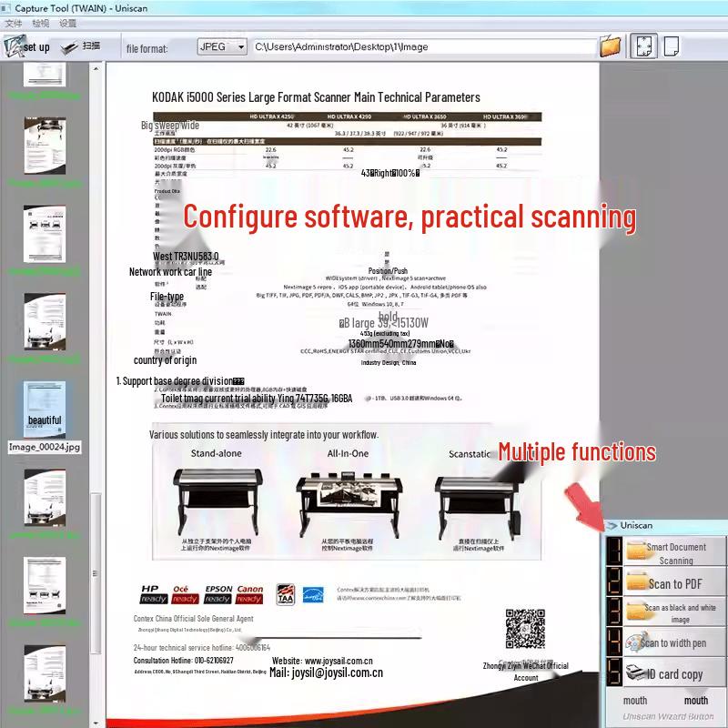Screen dimensions: 728x728
Task: Click the left mouth button in the Uniscan wizard
Action: click(x=634, y=700)
